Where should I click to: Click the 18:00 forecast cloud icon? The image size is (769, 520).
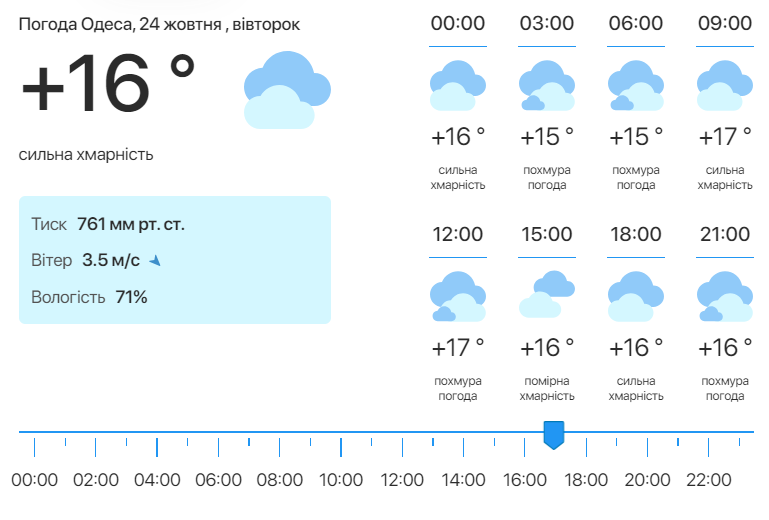[635, 296]
